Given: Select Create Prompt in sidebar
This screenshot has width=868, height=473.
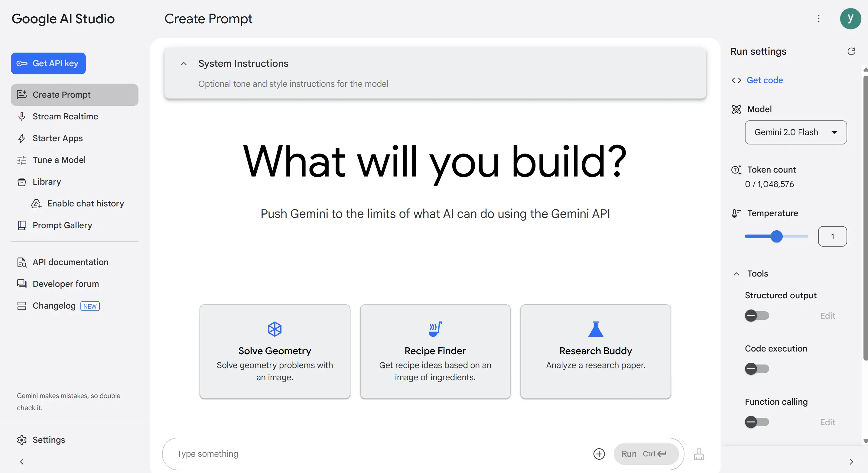Looking at the screenshot, I should (74, 95).
